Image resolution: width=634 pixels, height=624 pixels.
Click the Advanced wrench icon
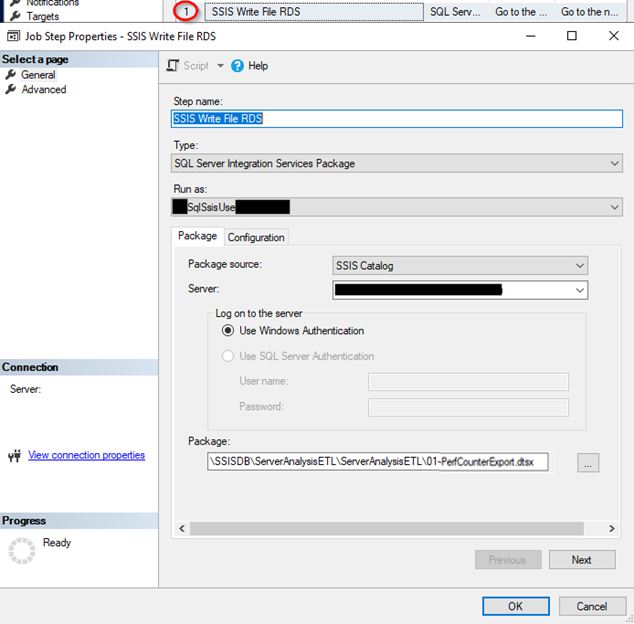pos(11,89)
